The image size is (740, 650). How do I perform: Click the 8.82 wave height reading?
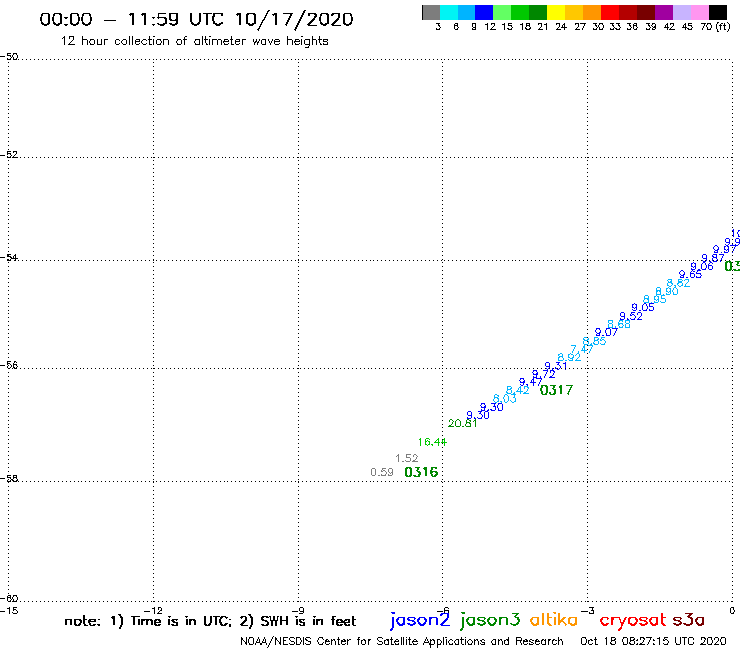pos(678,283)
